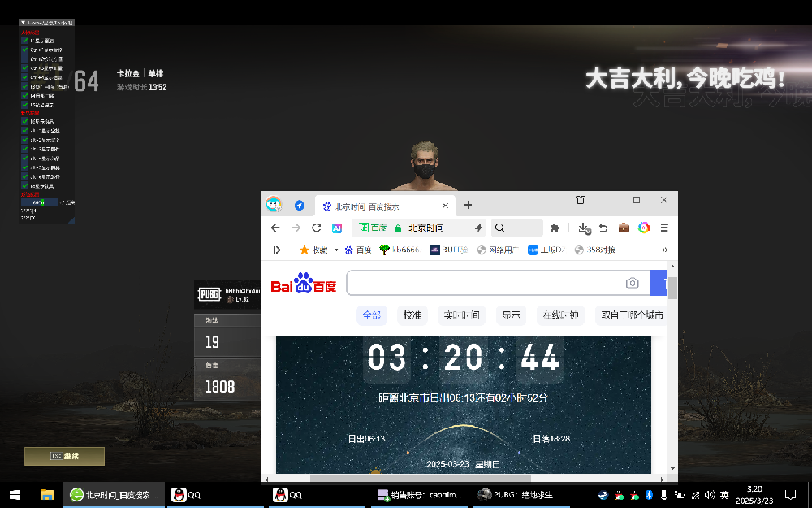Toggle the alt+6 checkbox in overlay menu

click(x=25, y=176)
